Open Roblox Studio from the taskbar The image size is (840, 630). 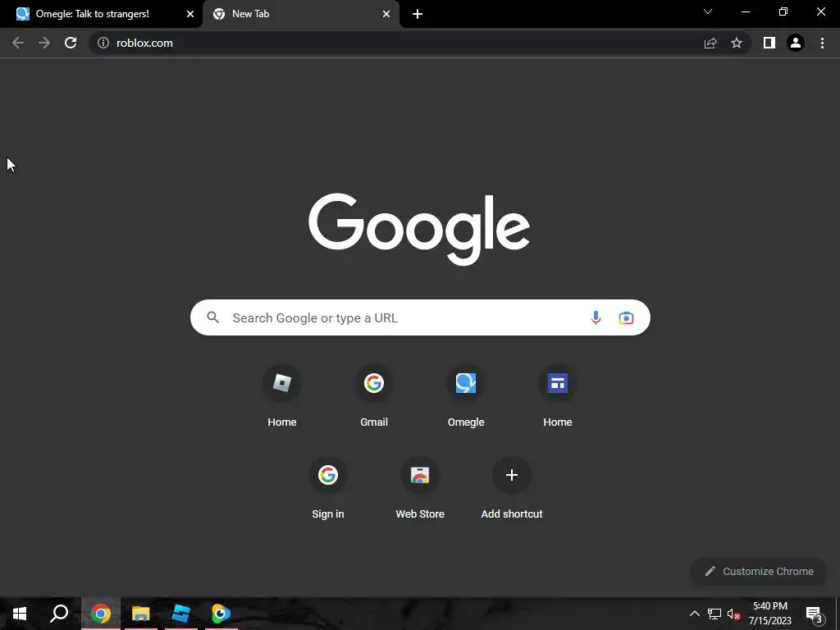pyautogui.click(x=181, y=614)
